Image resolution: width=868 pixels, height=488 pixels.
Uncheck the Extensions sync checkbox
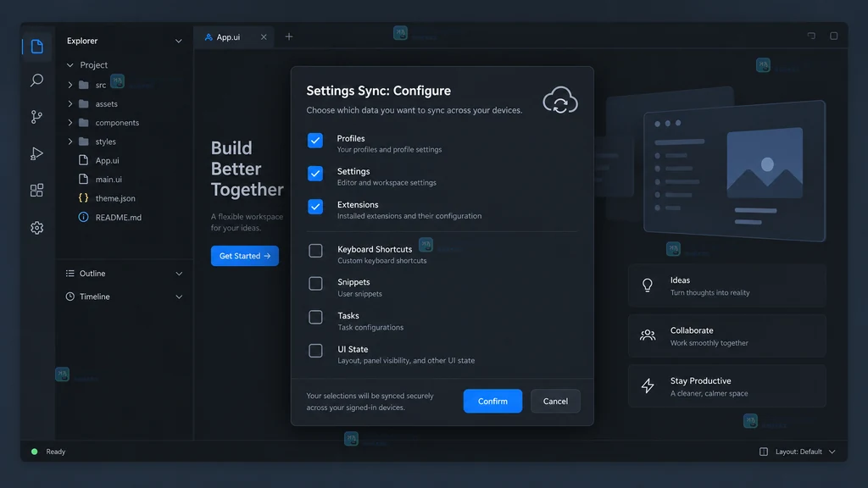pyautogui.click(x=315, y=207)
